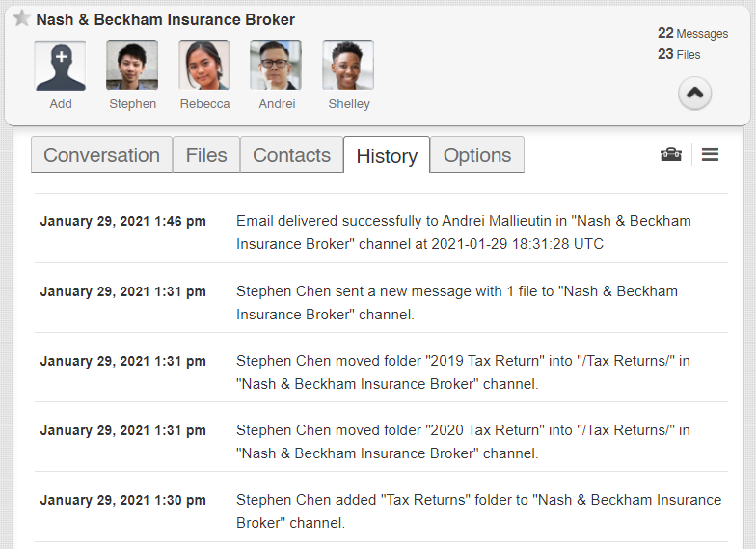View the 23 Files count
The height and width of the screenshot is (549, 756).
[x=679, y=54]
